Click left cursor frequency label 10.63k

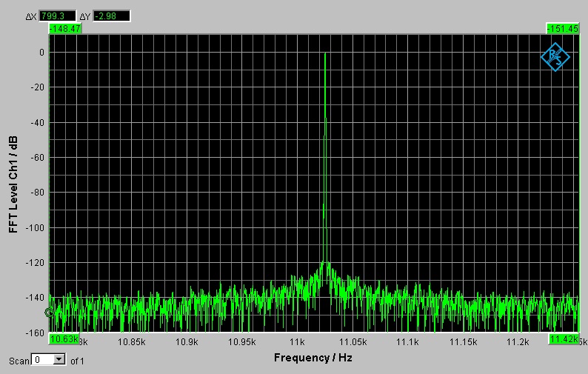[x=64, y=339]
